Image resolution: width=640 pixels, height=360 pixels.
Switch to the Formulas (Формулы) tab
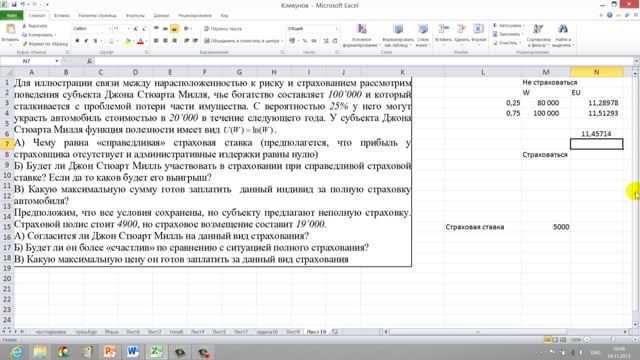[x=135, y=16]
